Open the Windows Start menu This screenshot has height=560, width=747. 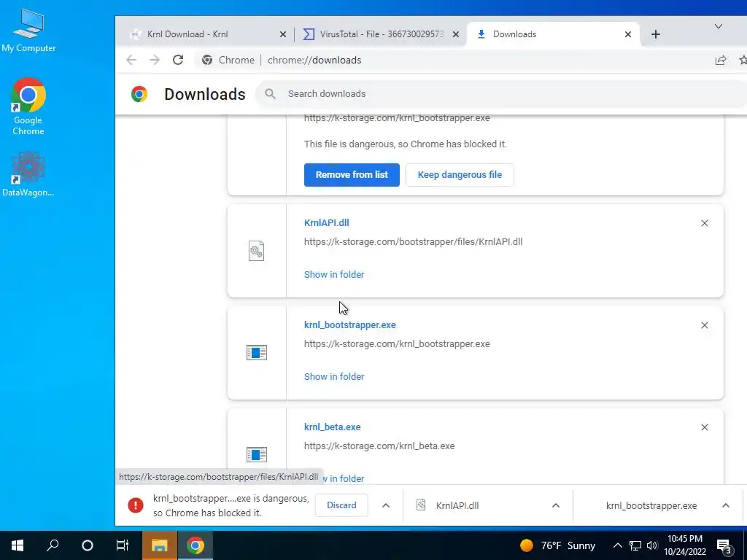click(x=18, y=545)
